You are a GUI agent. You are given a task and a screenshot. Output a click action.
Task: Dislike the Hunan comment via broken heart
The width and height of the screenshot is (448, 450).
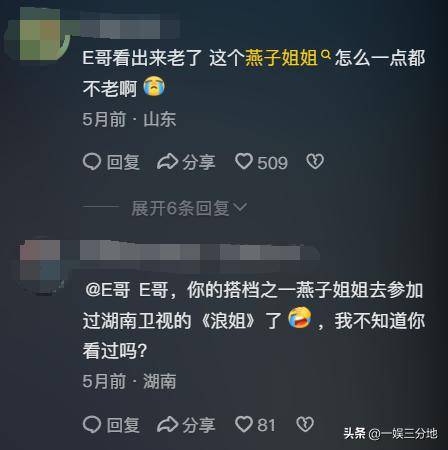click(x=305, y=424)
